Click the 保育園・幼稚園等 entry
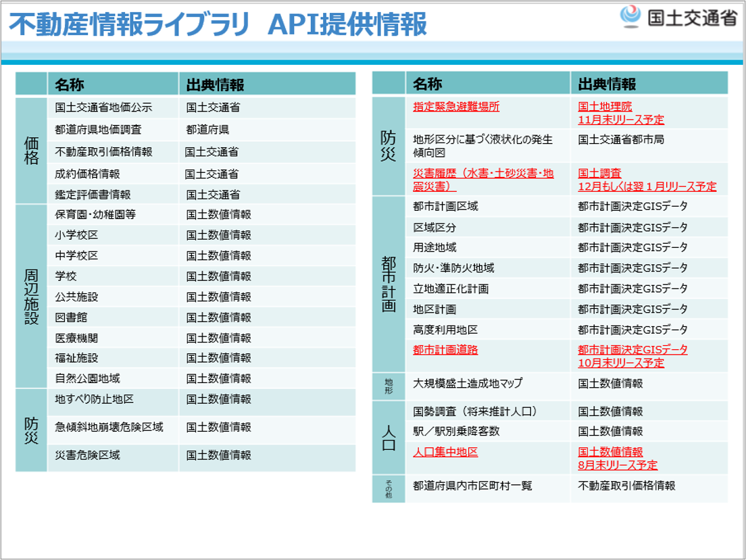This screenshot has height=560, width=746. coord(95,215)
